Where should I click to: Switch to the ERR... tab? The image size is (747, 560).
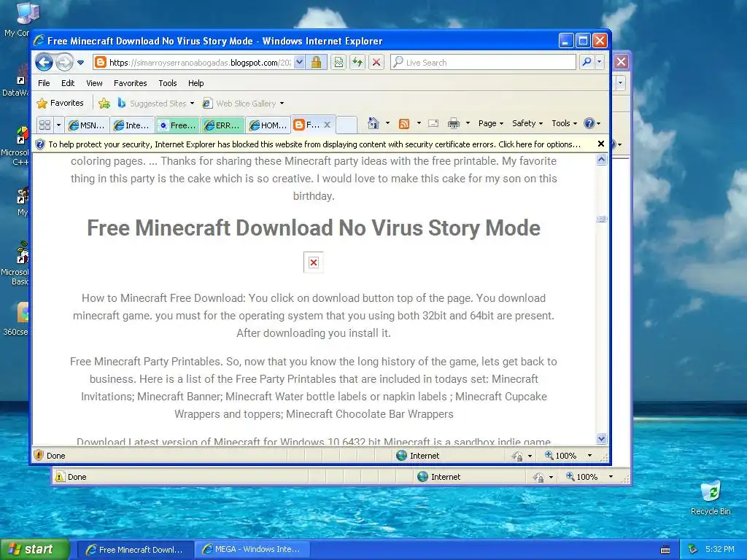point(223,125)
